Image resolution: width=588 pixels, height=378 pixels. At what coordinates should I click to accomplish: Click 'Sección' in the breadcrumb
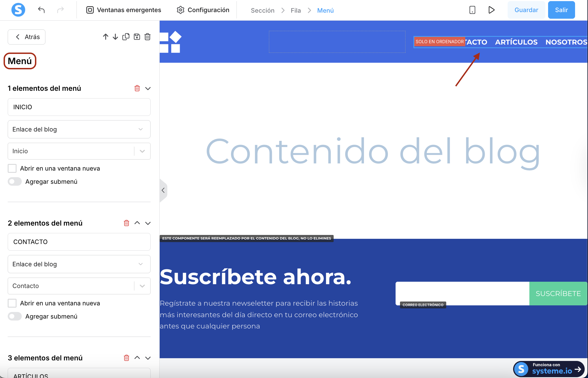click(262, 10)
